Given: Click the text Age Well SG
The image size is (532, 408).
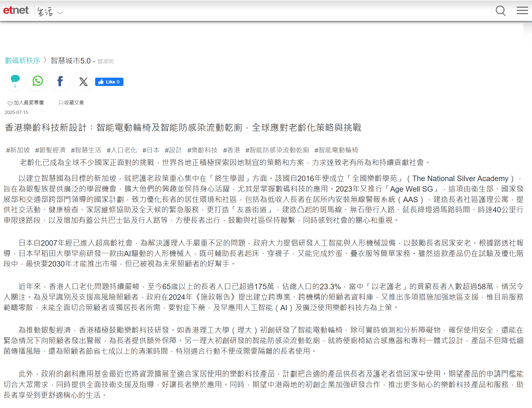Looking at the screenshot, I should 411,189.
